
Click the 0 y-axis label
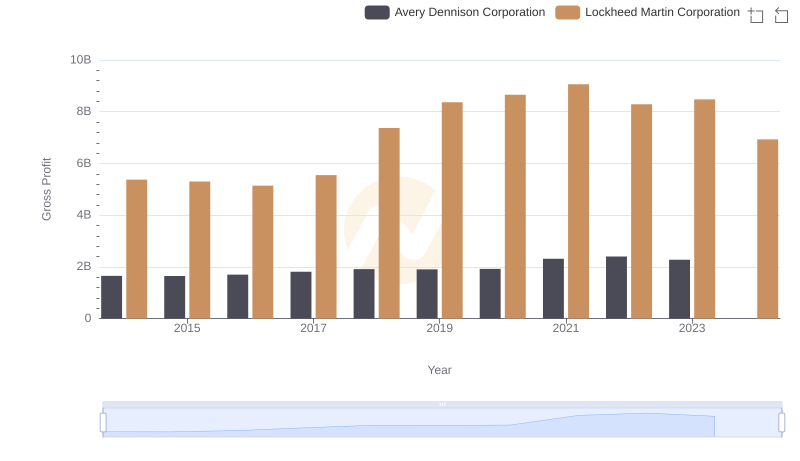pyautogui.click(x=88, y=318)
